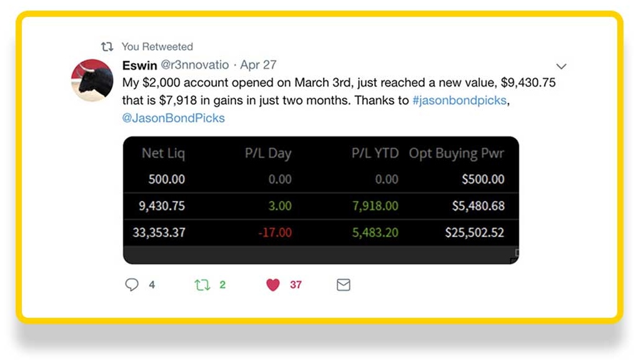Click the 37 likes count
The width and height of the screenshot is (641, 364).
coord(296,285)
